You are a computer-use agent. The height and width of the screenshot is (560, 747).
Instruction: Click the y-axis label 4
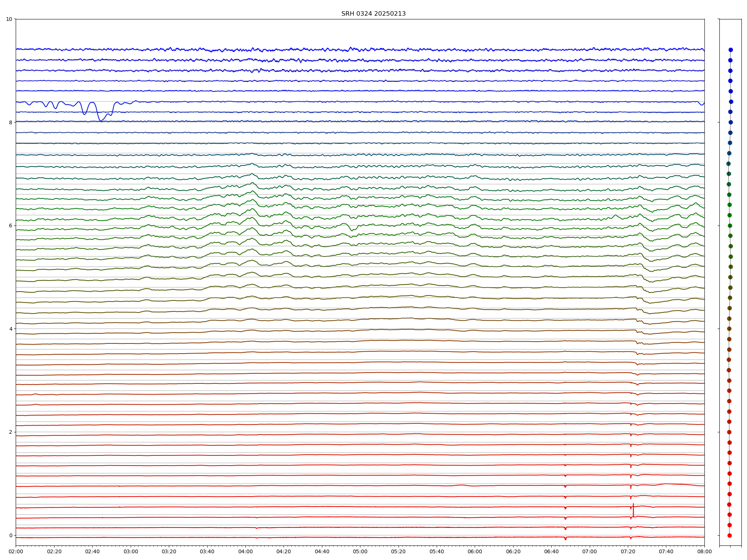10,329
